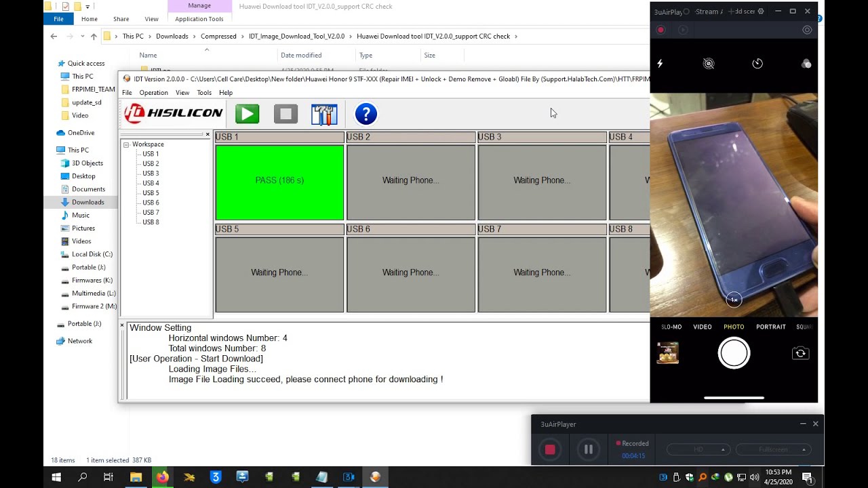
Task: Flip camera with switch icon
Action: (x=800, y=353)
